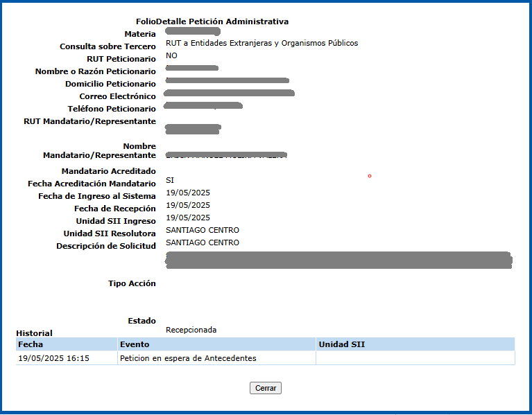Image resolution: width=532 pixels, height=415 pixels.
Task: Click the Tipo Acción label
Action: (132, 283)
